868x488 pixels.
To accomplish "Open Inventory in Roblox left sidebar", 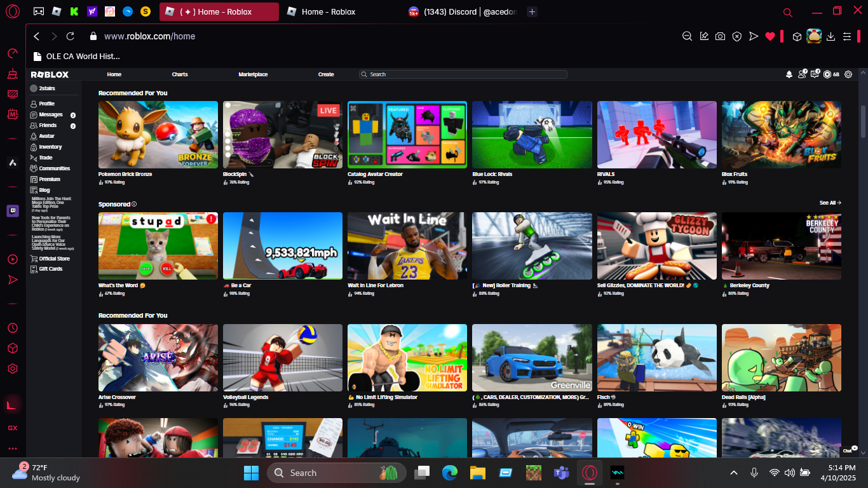I will point(50,147).
